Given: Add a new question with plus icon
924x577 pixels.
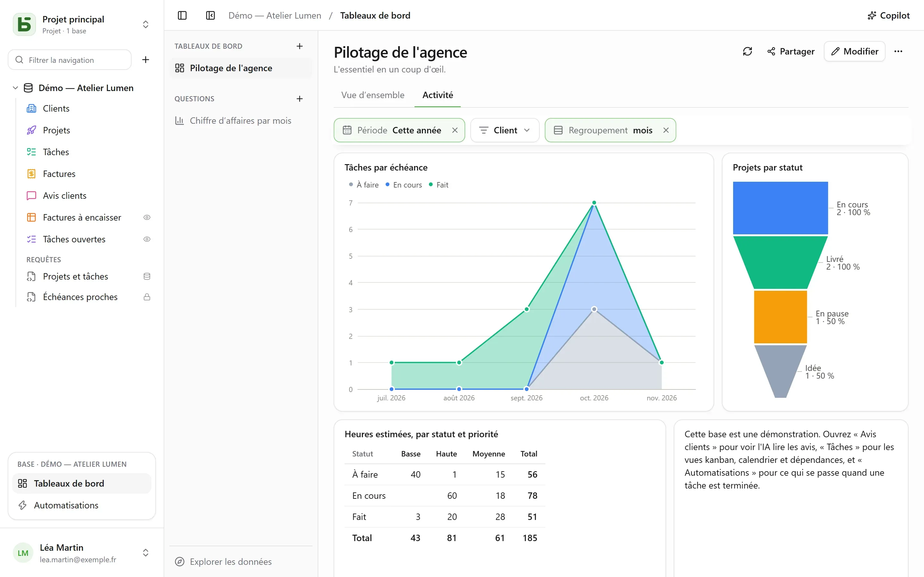Looking at the screenshot, I should pyautogui.click(x=300, y=99).
